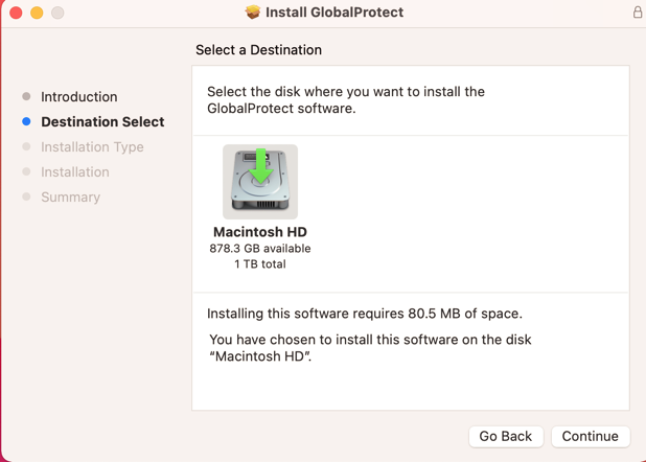The height and width of the screenshot is (463, 647).
Task: Click the 80.5 MB space requirement text
Action: coord(364,313)
